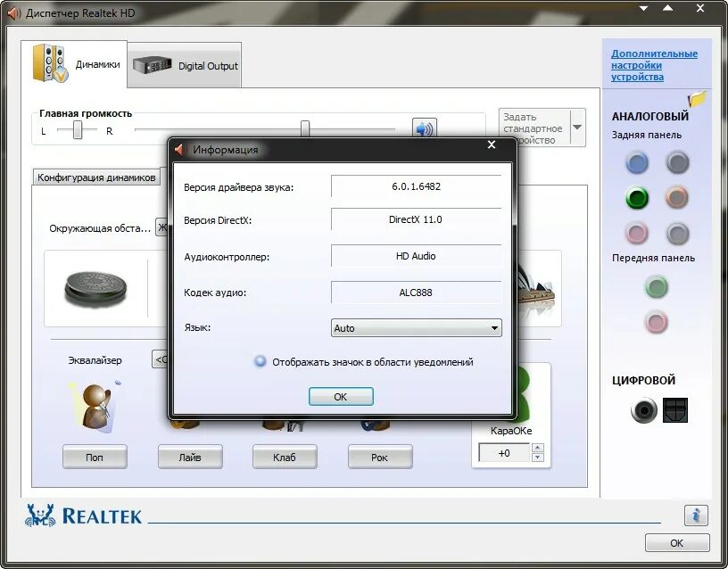Click the blue line-in jack on rear panel
The image size is (728, 569).
point(636,163)
